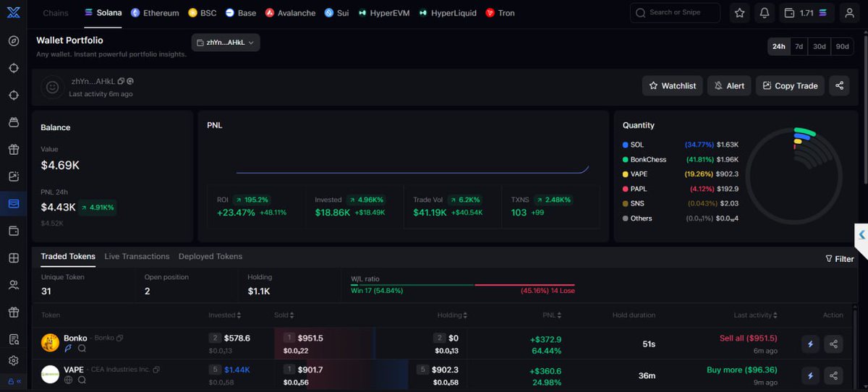Click the Quantity donut chart
Viewport: 868px width, 392px height.
[793, 176]
